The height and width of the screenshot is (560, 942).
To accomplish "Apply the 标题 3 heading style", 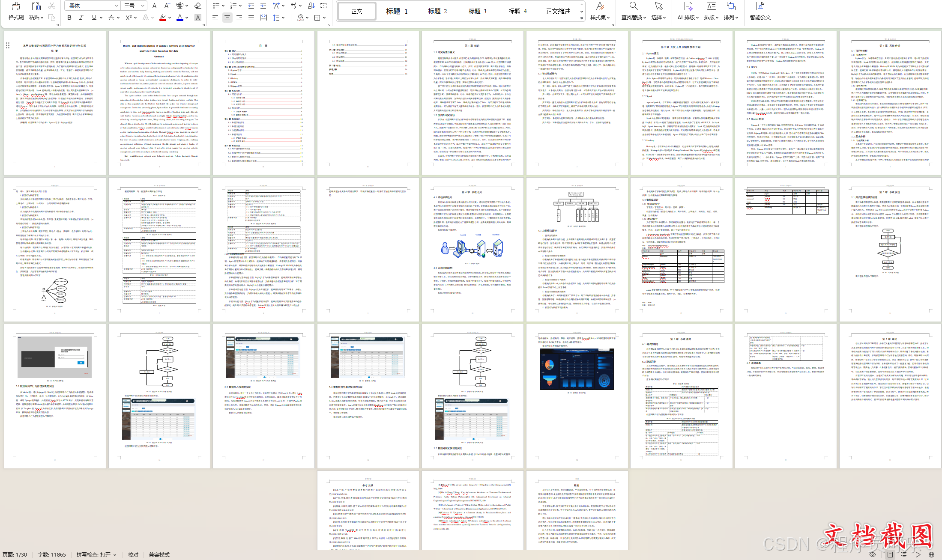I will pyautogui.click(x=477, y=11).
